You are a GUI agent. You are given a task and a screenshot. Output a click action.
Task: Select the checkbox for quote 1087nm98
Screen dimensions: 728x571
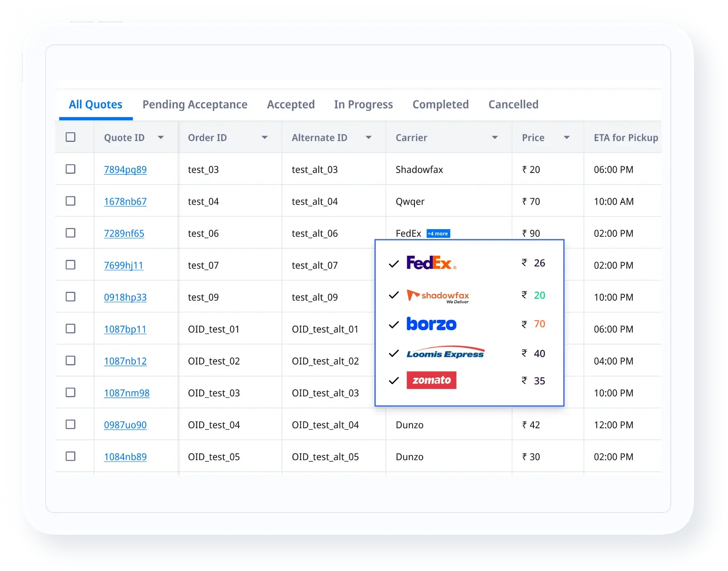(71, 392)
